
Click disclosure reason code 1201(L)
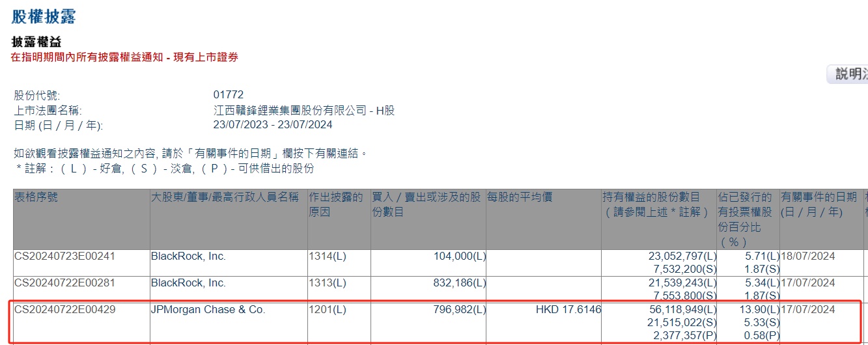(x=328, y=310)
